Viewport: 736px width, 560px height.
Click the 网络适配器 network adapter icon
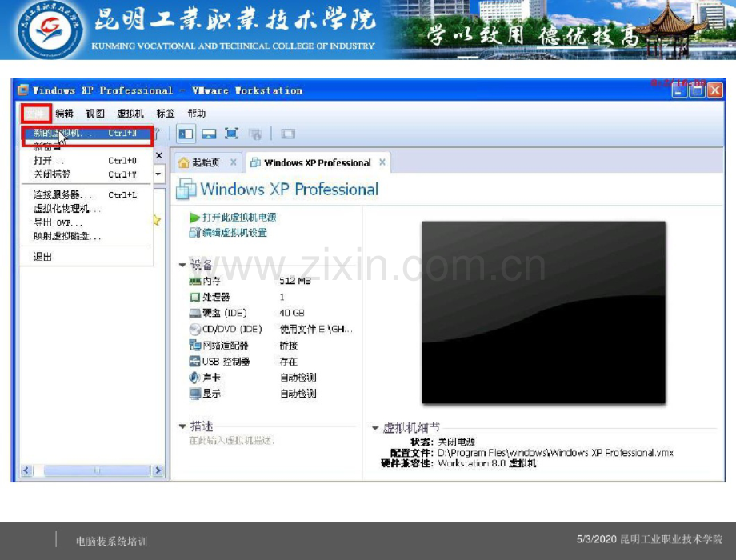click(194, 346)
